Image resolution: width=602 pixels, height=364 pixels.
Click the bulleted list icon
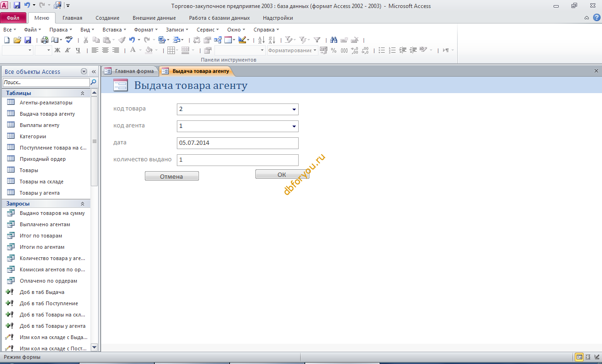click(x=382, y=50)
